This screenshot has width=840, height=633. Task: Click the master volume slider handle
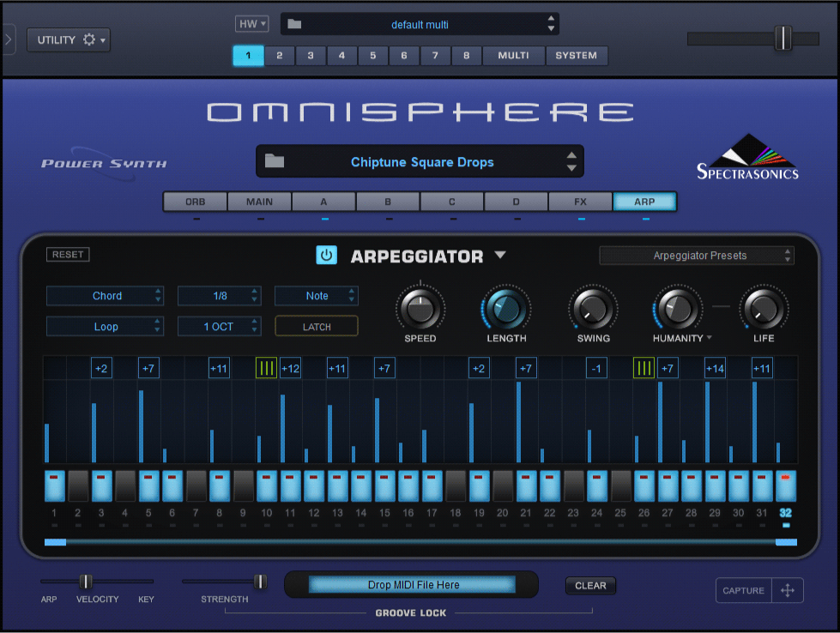[x=783, y=38]
